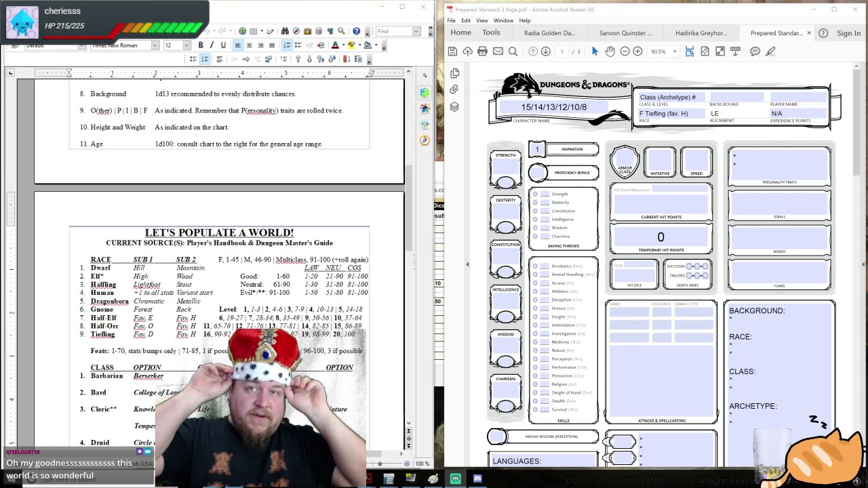
Task: Expand the Find box dropdown in Writer
Action: (416, 31)
